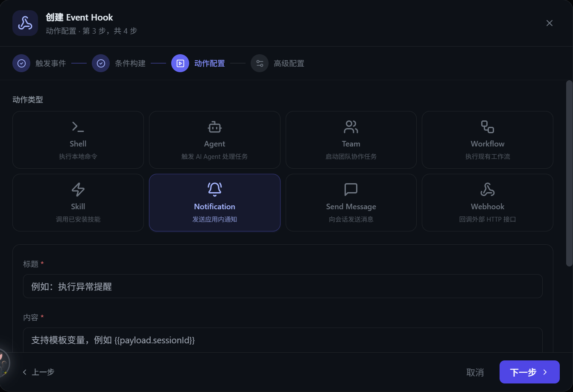This screenshot has width=573, height=392.
Task: Click the Event Hook webhook logo icon
Action: (x=25, y=23)
